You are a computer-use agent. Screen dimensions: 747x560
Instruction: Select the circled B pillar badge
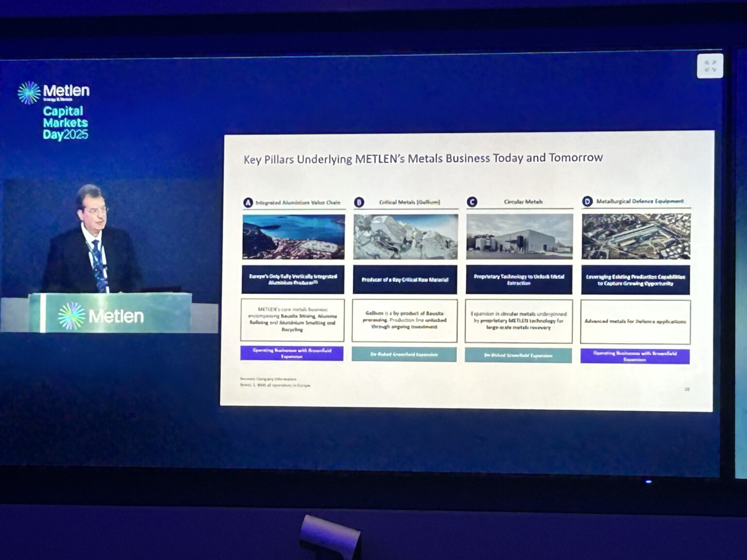[359, 203]
